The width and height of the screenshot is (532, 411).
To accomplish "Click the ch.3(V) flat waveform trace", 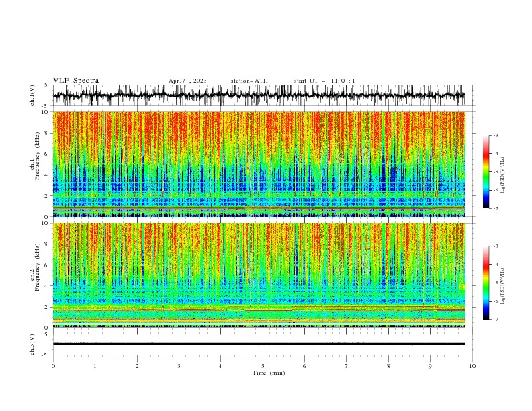I will (259, 344).
